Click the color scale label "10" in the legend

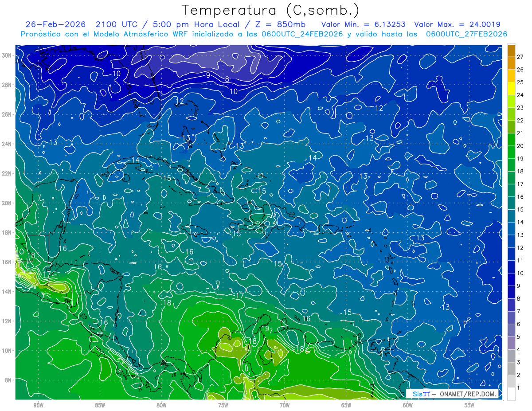point(520,273)
